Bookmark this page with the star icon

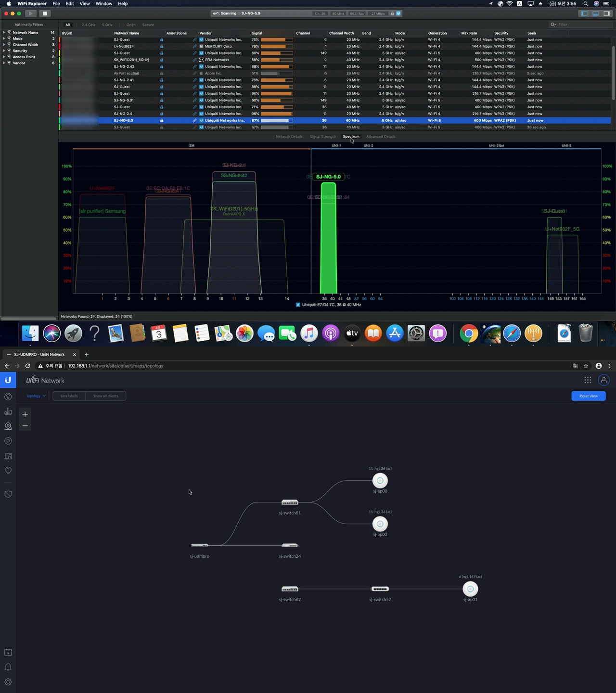click(x=586, y=366)
